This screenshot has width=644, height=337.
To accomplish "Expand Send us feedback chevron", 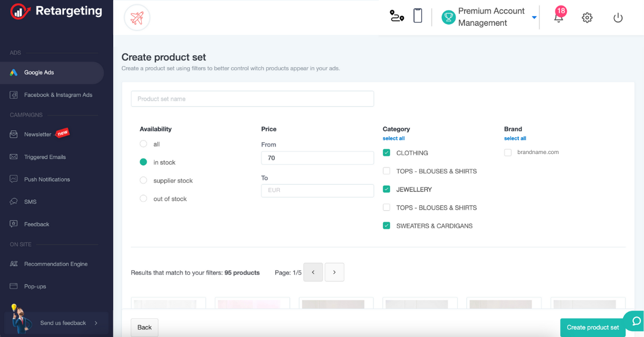I will pyautogui.click(x=96, y=323).
